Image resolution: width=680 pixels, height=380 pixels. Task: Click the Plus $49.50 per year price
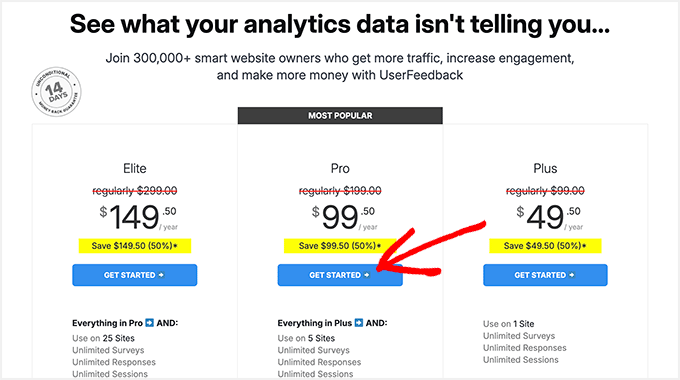point(549,217)
